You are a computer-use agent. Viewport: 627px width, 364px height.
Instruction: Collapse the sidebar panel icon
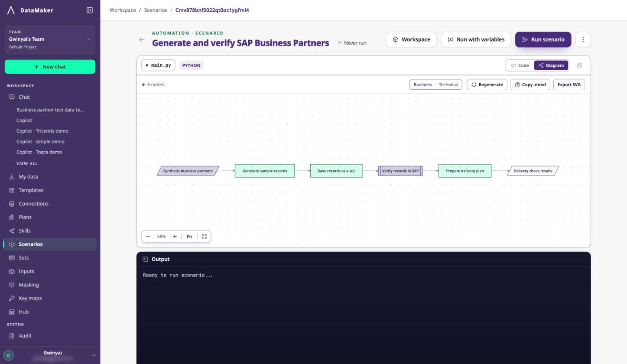90,10
